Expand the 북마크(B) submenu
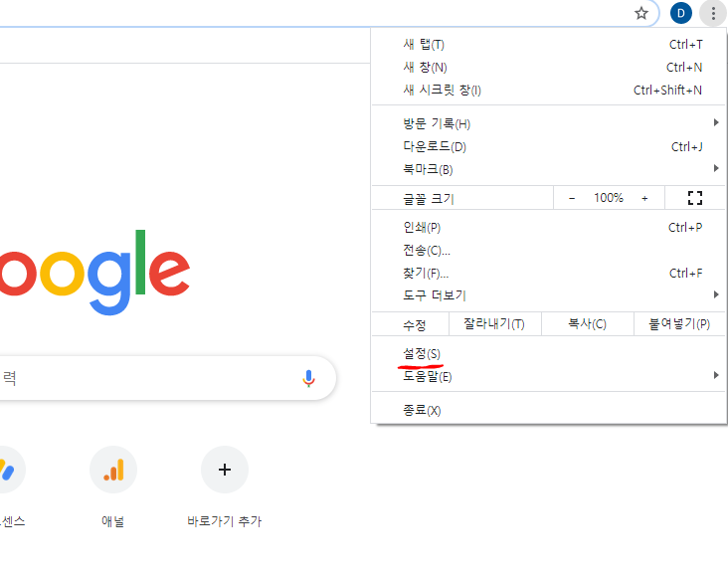Screen dimensions: 728x578 tap(548, 169)
